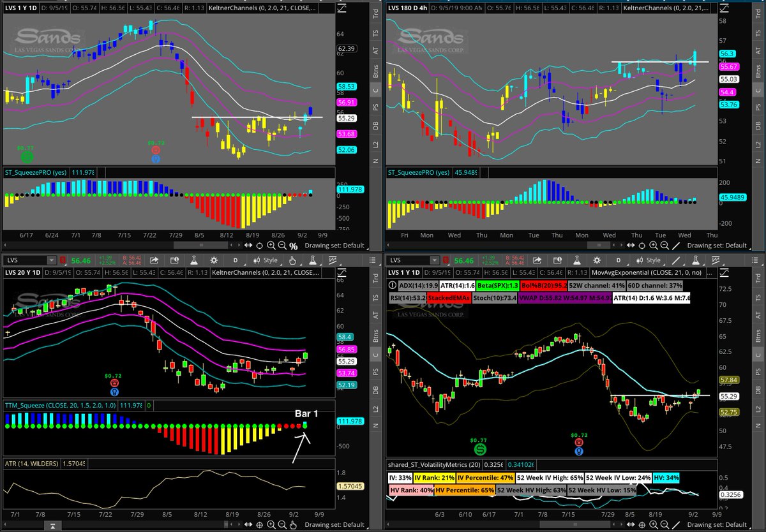Open L2 side tab on bottom-left chart
Image resolution: width=766 pixels, height=532 pixels.
coord(376,408)
